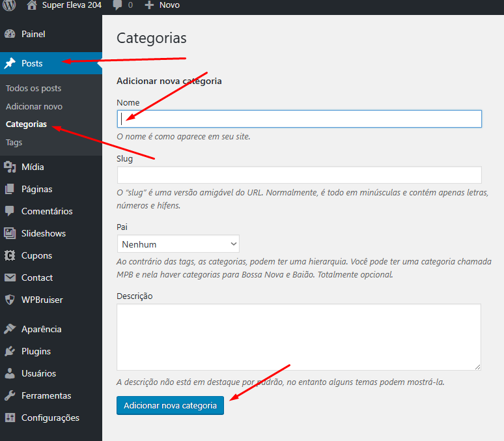The width and height of the screenshot is (504, 441).
Task: Click the Mídia icon in sidebar
Action: point(10,167)
